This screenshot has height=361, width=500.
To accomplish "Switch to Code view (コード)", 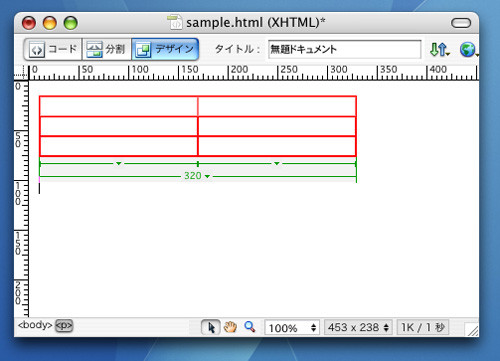I will 53,49.
